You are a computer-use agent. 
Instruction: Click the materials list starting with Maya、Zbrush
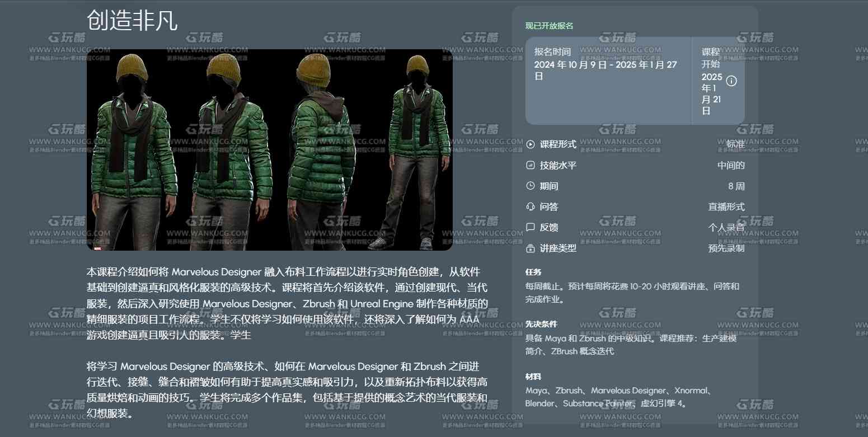click(618, 397)
